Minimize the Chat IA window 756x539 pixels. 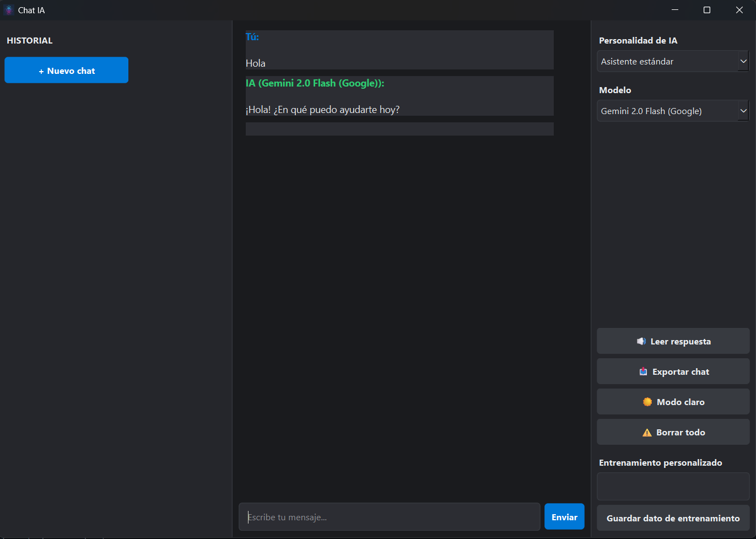tap(675, 10)
